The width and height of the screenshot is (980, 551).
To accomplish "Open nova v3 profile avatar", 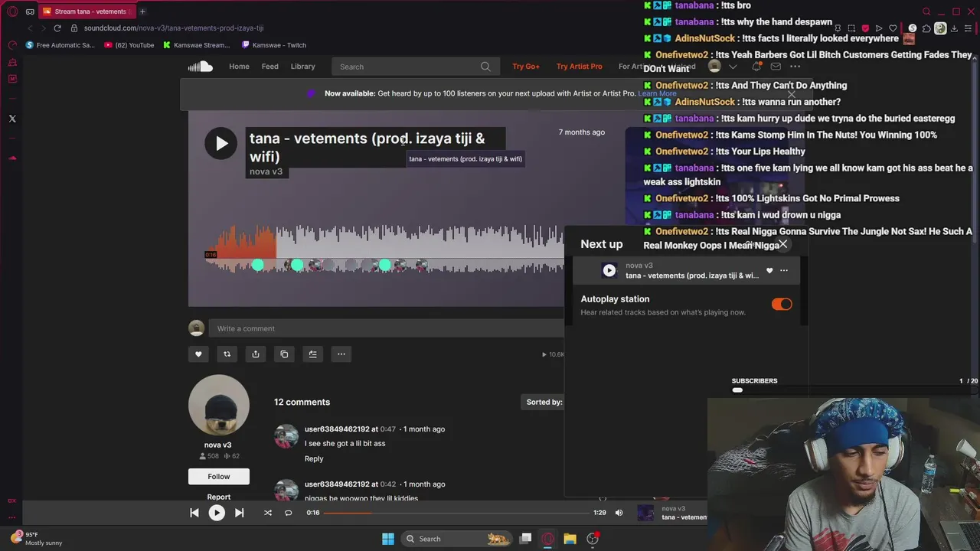I will tap(219, 405).
